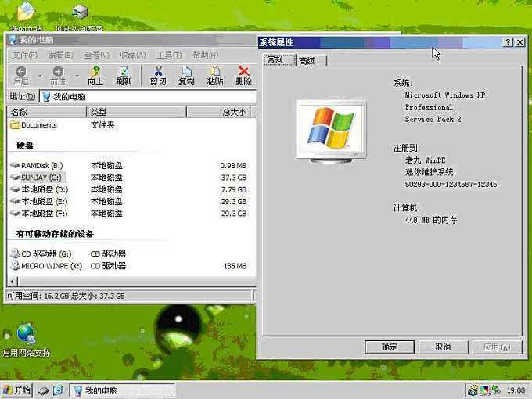Image resolution: width=532 pixels, height=399 pixels.
Task: Click the 刷新 (Refresh) toolbar icon
Action: (x=124, y=76)
